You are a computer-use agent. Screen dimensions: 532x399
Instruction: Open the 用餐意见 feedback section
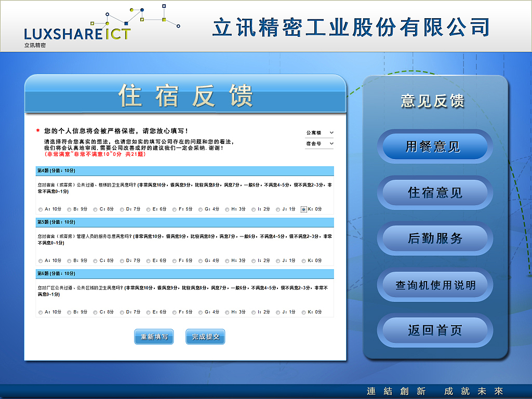coord(435,146)
